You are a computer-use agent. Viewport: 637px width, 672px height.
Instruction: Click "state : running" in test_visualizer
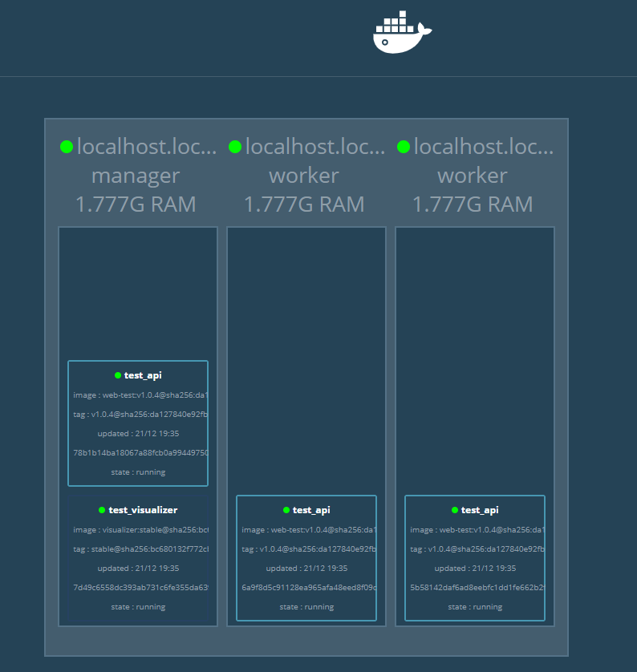138,607
